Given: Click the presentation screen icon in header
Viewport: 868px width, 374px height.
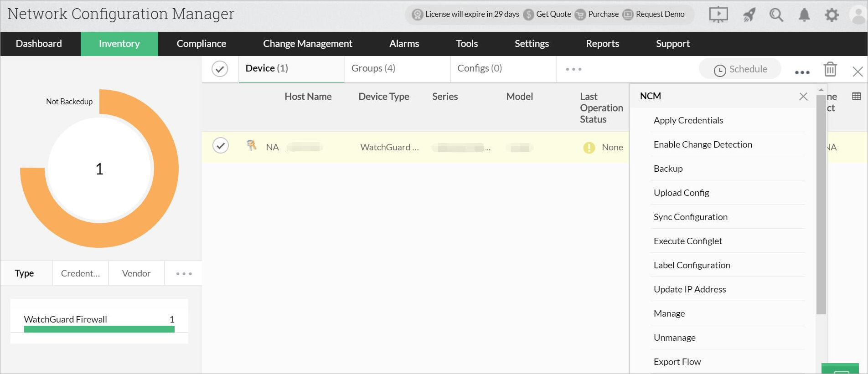Looking at the screenshot, I should point(718,15).
